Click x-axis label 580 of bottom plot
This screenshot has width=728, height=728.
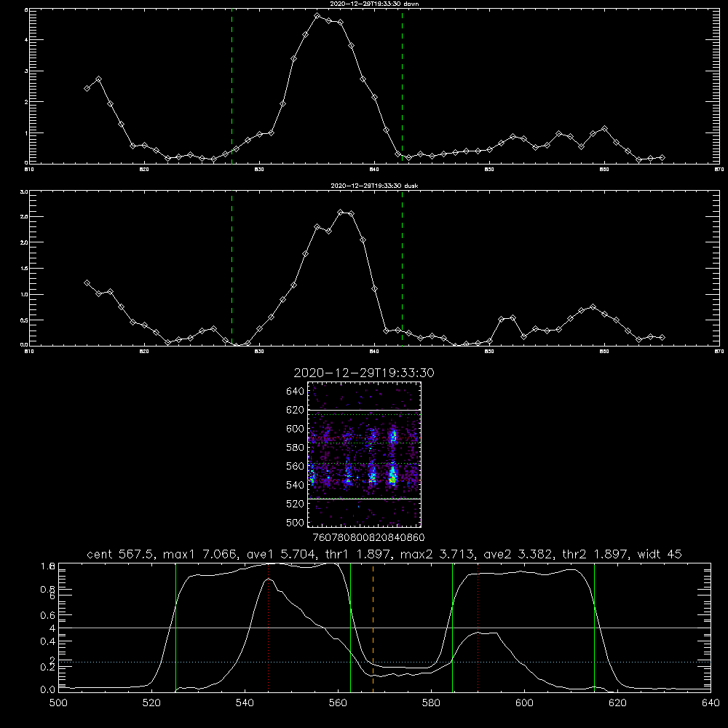(431, 703)
